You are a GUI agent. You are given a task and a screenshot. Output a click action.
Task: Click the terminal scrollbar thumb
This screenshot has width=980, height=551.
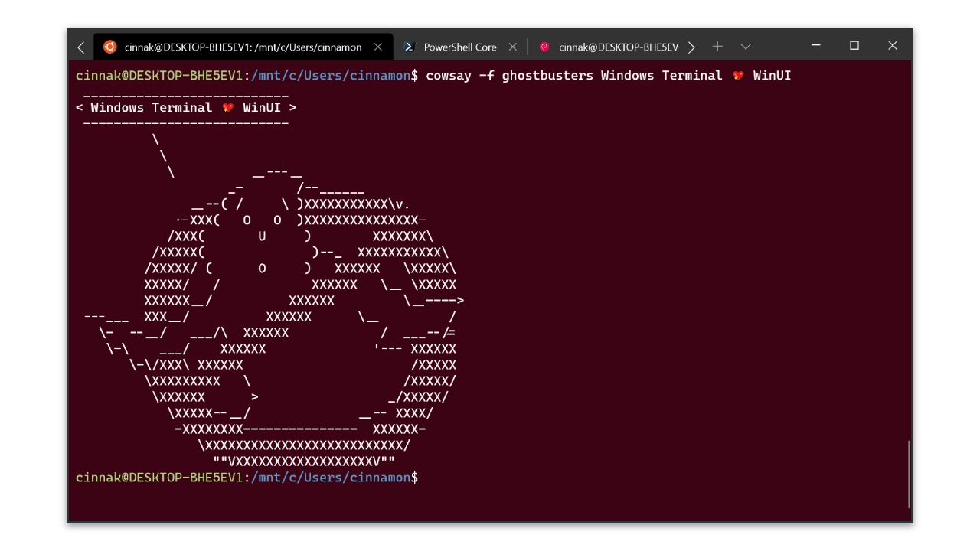pyautogui.click(x=909, y=474)
